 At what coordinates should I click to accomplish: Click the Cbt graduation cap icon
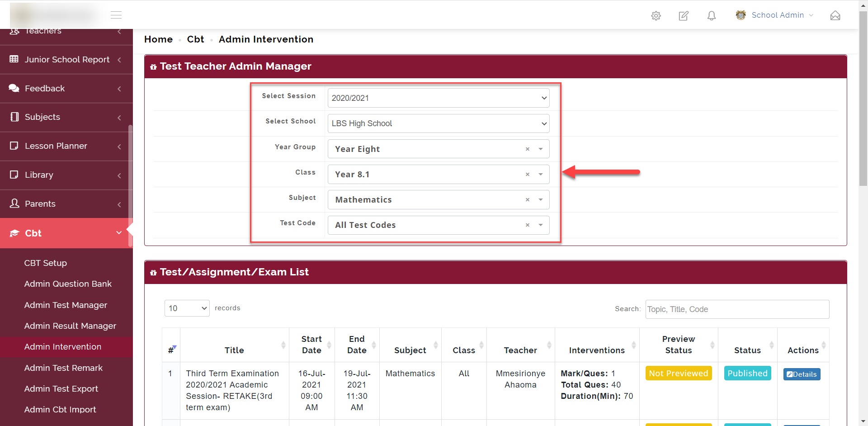click(x=14, y=233)
